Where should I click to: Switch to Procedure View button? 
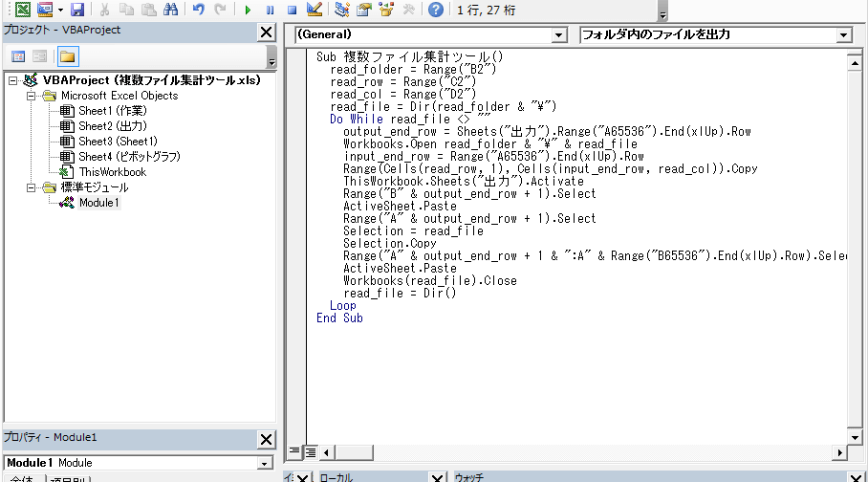tap(295, 452)
